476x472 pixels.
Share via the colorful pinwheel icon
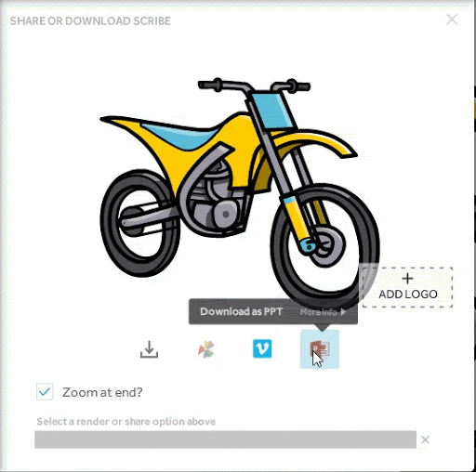tap(206, 349)
